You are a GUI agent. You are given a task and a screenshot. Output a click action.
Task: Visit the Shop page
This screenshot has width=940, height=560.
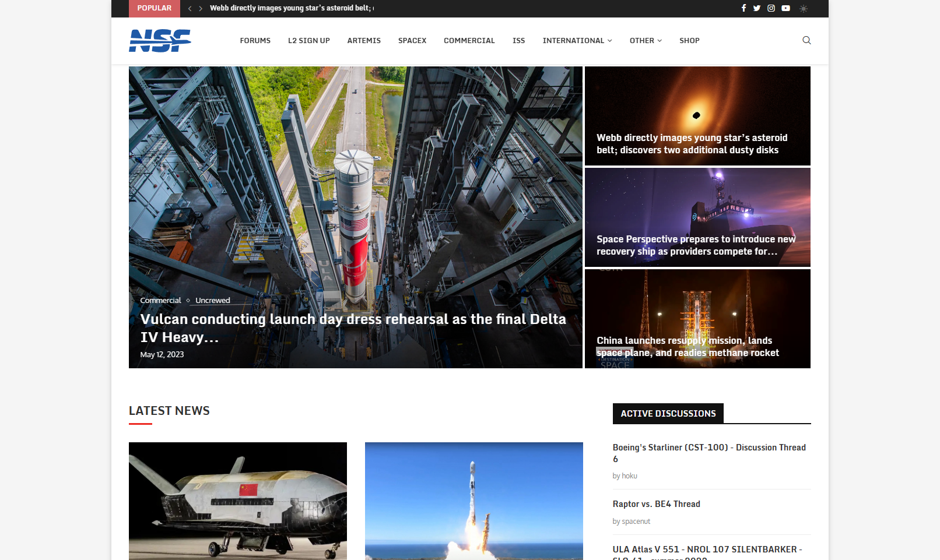click(x=689, y=41)
